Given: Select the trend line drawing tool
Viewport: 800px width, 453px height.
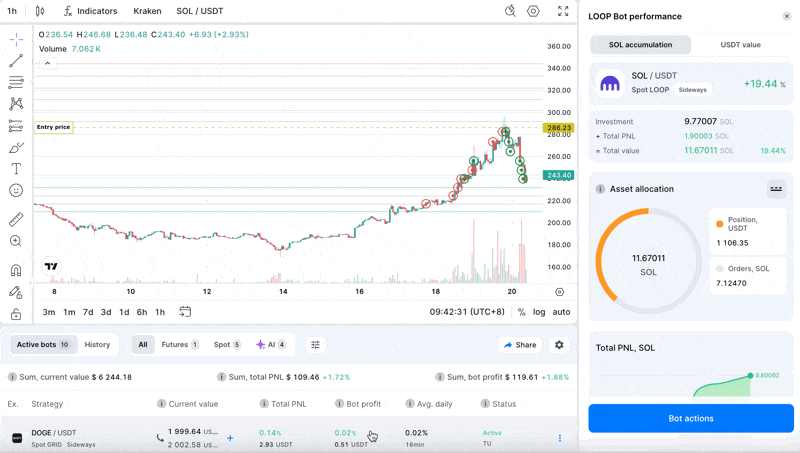Looking at the screenshot, I should (x=16, y=61).
